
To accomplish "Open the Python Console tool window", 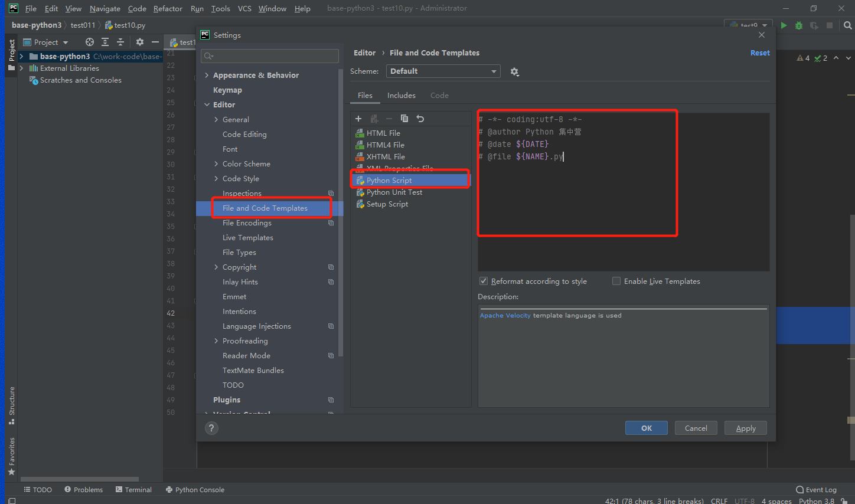I will [195, 490].
